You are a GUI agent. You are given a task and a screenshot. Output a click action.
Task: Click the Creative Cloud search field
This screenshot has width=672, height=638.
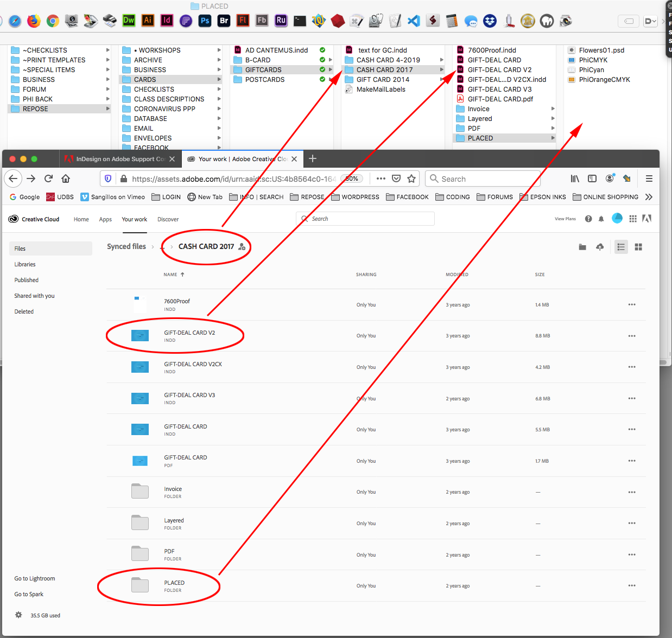pyautogui.click(x=365, y=219)
